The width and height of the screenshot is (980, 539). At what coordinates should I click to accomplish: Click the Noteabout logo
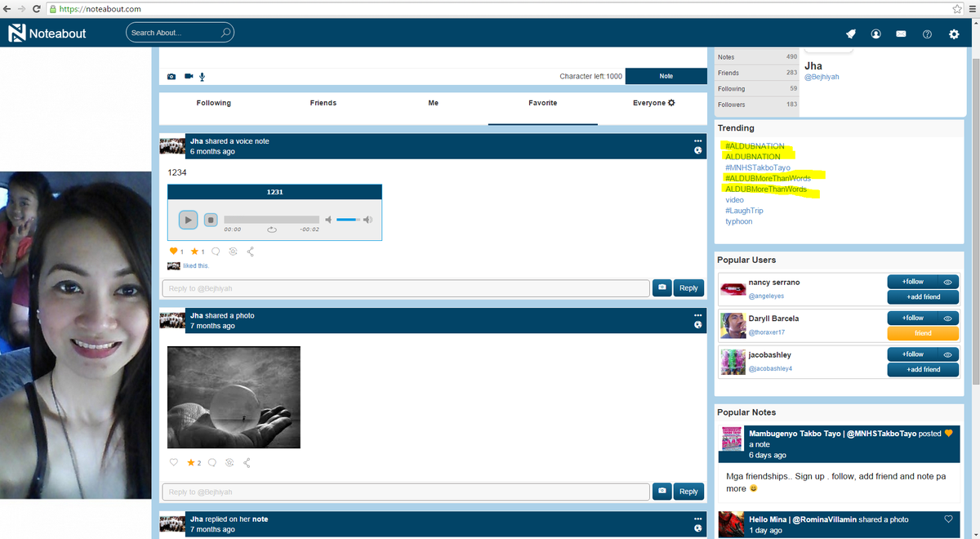[x=47, y=33]
